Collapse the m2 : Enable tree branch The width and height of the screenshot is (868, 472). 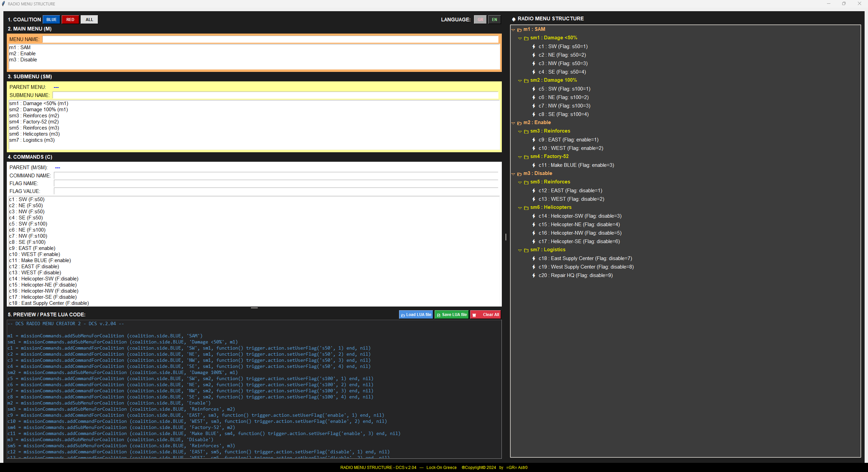[x=513, y=122]
